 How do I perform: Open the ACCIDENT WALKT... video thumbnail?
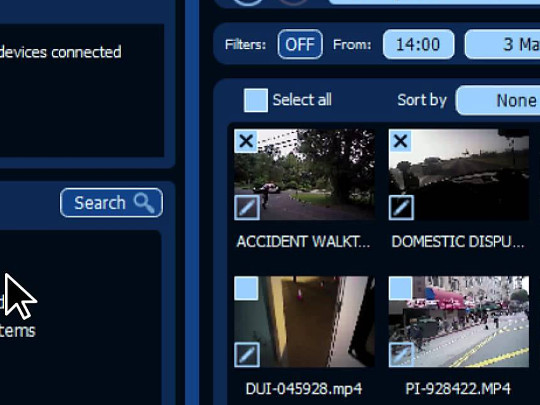[304, 175]
